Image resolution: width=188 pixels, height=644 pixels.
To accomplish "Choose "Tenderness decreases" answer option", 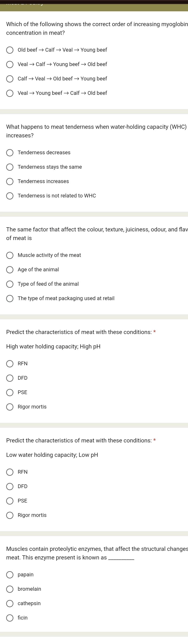I will 10,152.
